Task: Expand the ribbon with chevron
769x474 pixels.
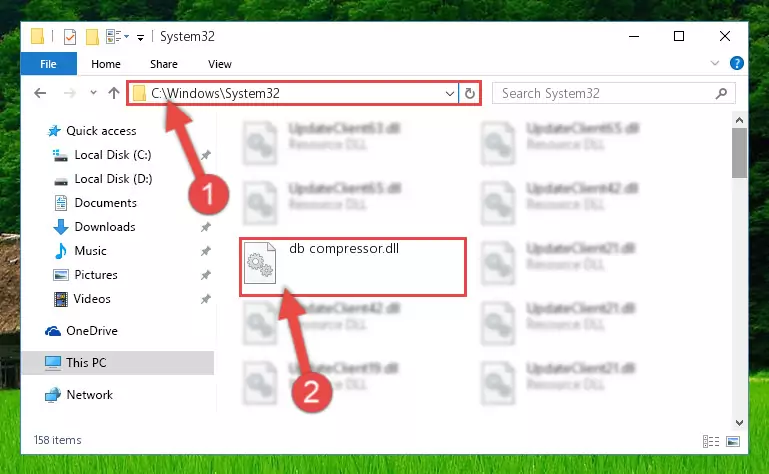Action: 715,63
